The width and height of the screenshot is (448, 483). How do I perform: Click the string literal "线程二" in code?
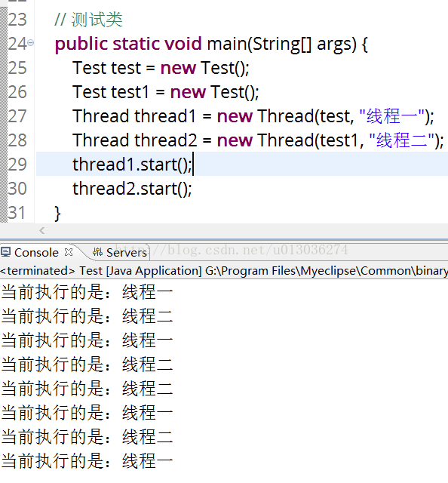[x=401, y=140]
